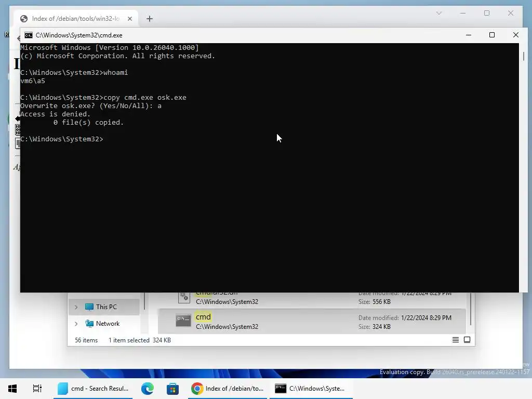Select the cmd search result in Explorer

pos(312,321)
